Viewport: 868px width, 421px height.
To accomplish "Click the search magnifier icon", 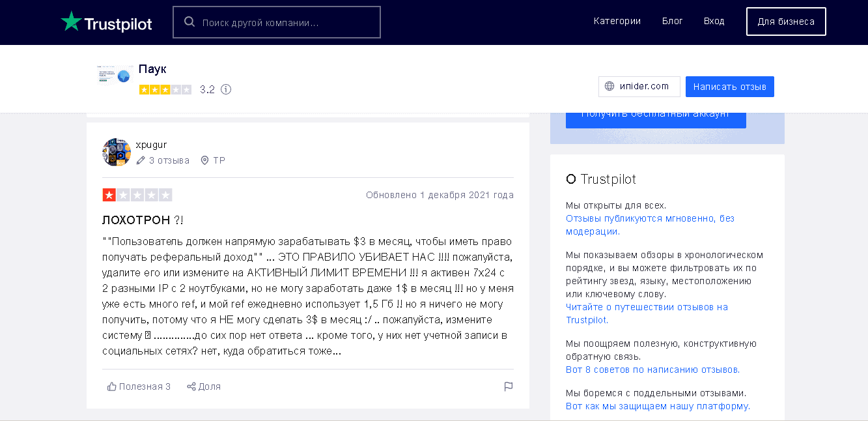I will (x=189, y=22).
